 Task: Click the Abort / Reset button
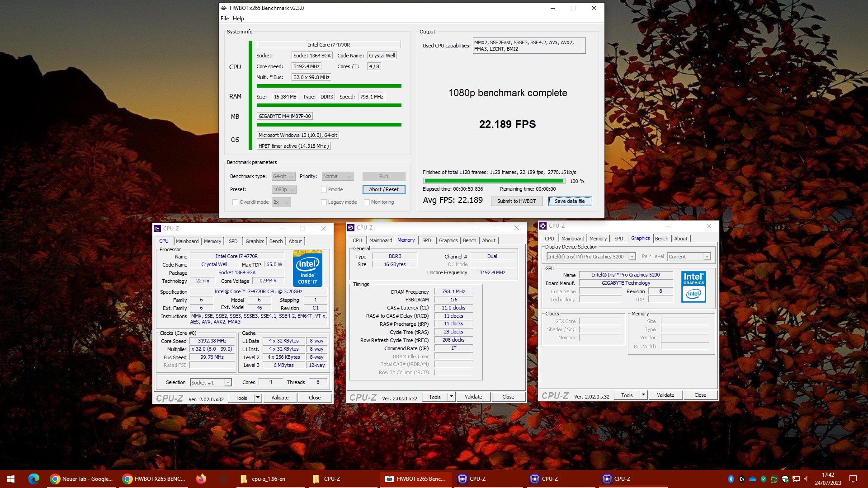tap(384, 190)
